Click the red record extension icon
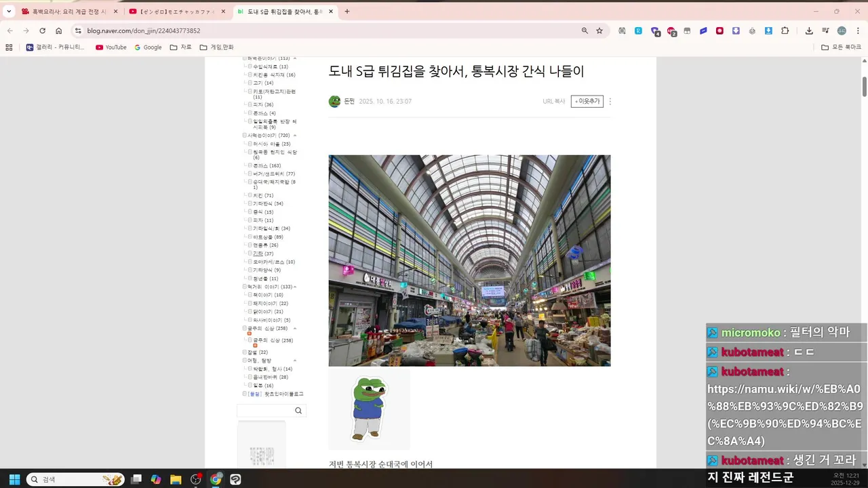This screenshot has height=488, width=868. (719, 30)
